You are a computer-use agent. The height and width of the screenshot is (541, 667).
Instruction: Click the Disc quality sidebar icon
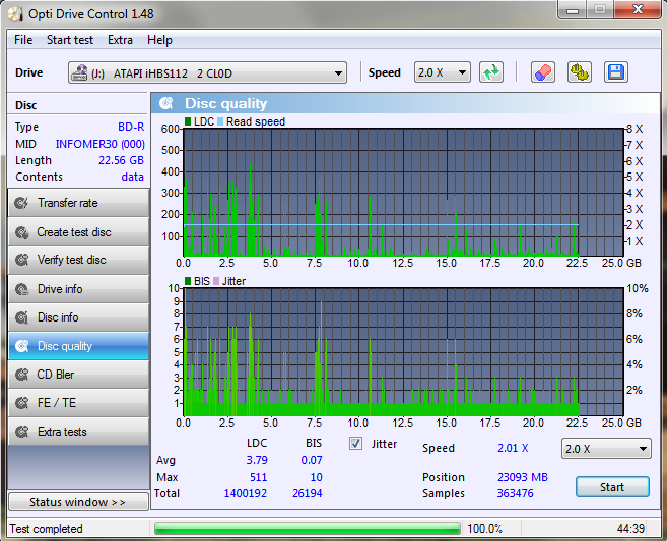21,346
